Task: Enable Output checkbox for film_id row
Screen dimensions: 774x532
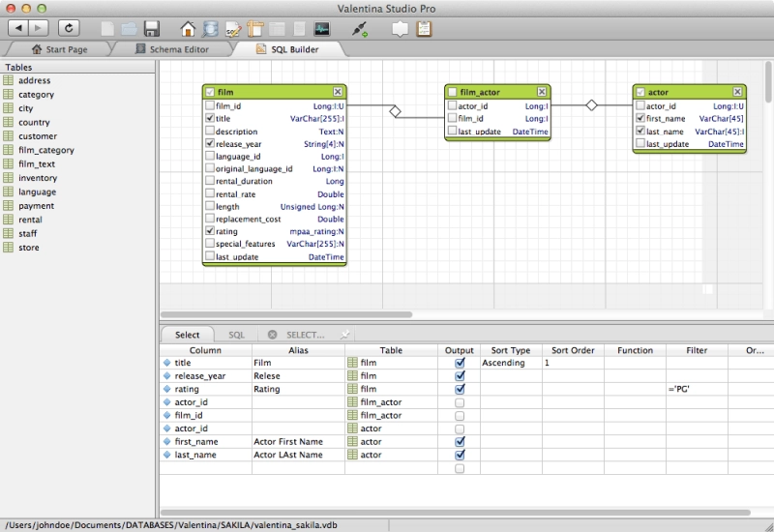Action: point(460,416)
